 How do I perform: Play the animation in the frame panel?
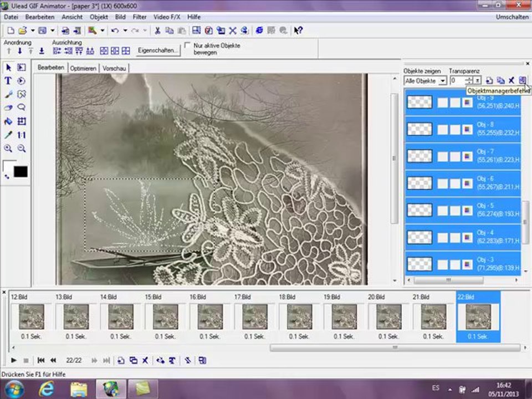pyautogui.click(x=13, y=360)
